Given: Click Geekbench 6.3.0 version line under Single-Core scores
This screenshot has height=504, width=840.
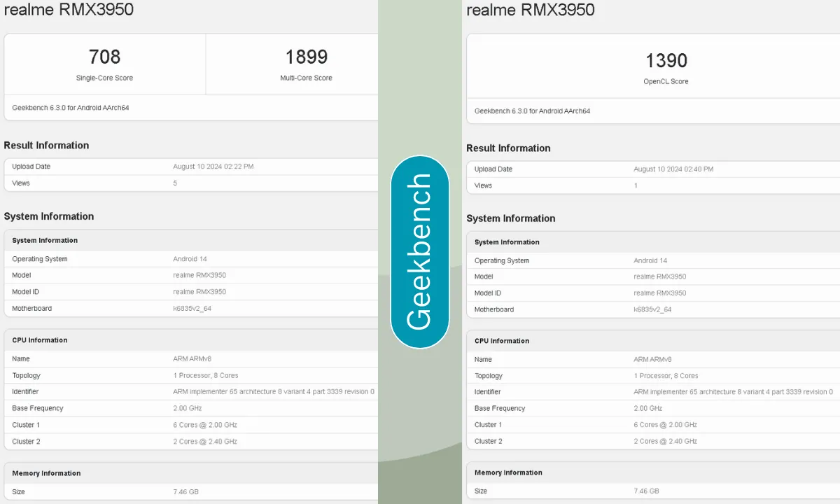Looking at the screenshot, I should point(71,108).
